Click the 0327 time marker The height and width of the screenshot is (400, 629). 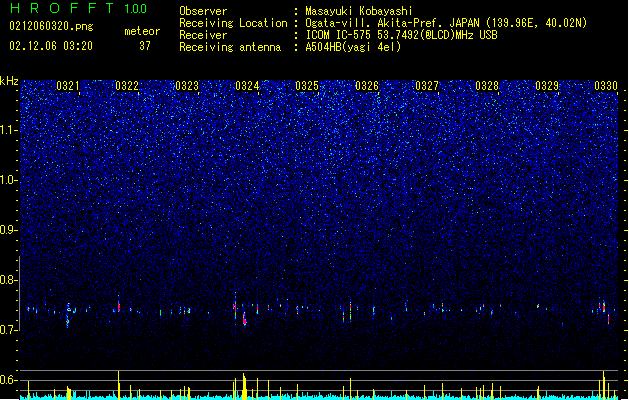(x=427, y=86)
